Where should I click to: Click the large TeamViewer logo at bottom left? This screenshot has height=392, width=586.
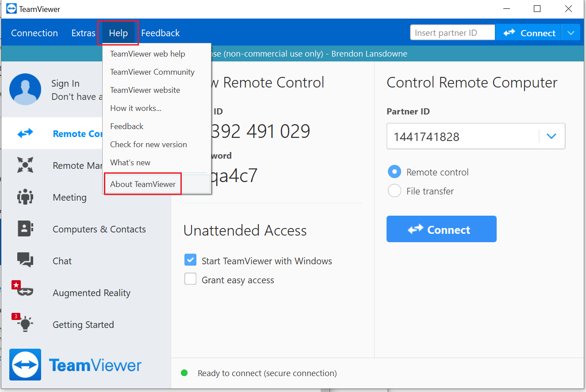pyautogui.click(x=25, y=365)
